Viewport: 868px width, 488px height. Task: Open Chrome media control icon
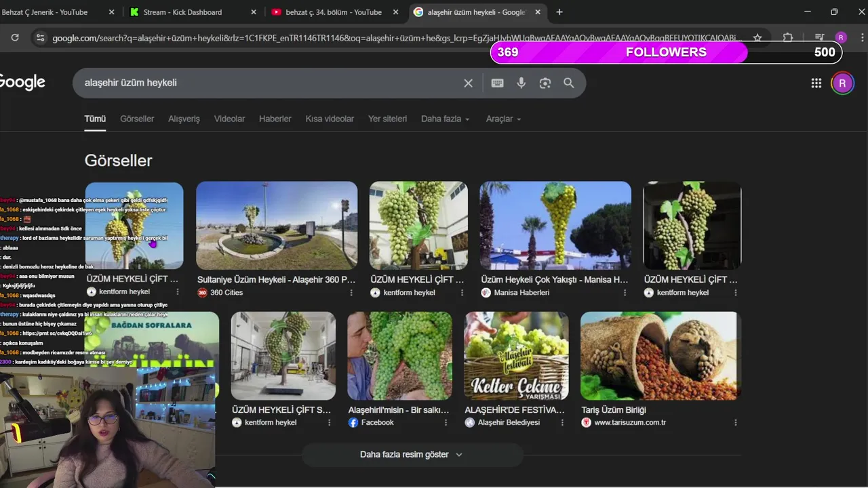point(819,38)
